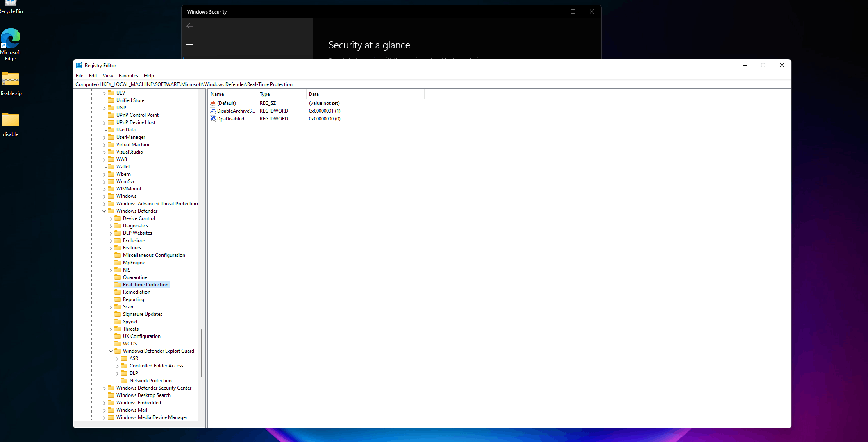Click folder icon of Real-Time Protection key
The width and height of the screenshot is (868, 442).
(x=118, y=285)
